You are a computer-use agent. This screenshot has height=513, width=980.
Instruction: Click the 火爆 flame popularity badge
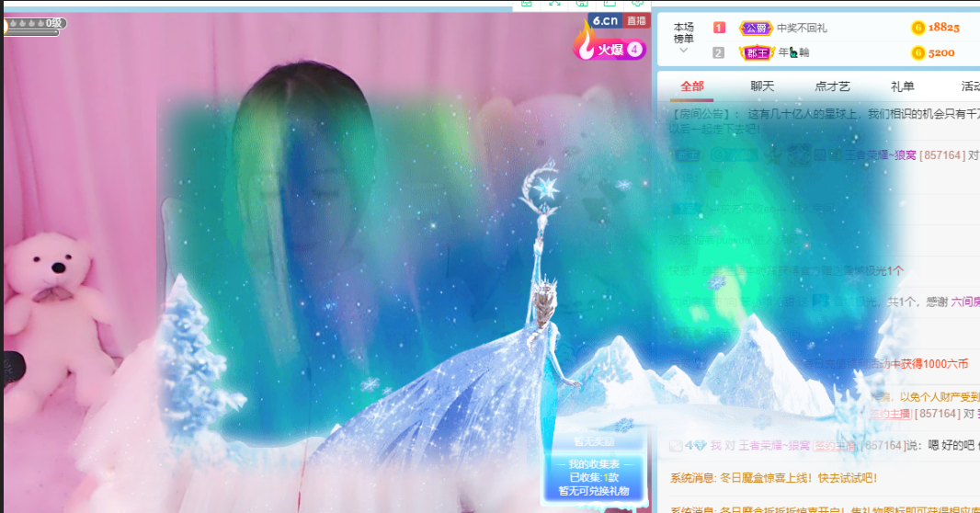pyautogui.click(x=610, y=46)
